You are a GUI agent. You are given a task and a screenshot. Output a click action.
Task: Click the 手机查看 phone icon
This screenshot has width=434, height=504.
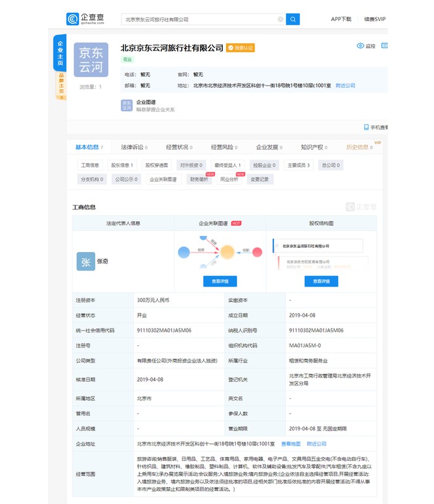[x=366, y=127]
